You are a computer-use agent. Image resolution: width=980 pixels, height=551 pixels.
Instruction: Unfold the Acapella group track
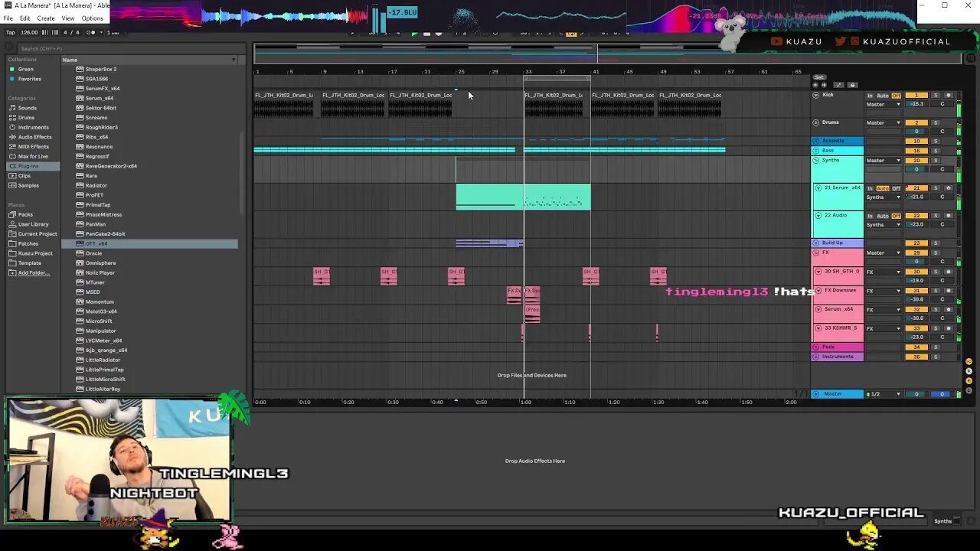[816, 141]
